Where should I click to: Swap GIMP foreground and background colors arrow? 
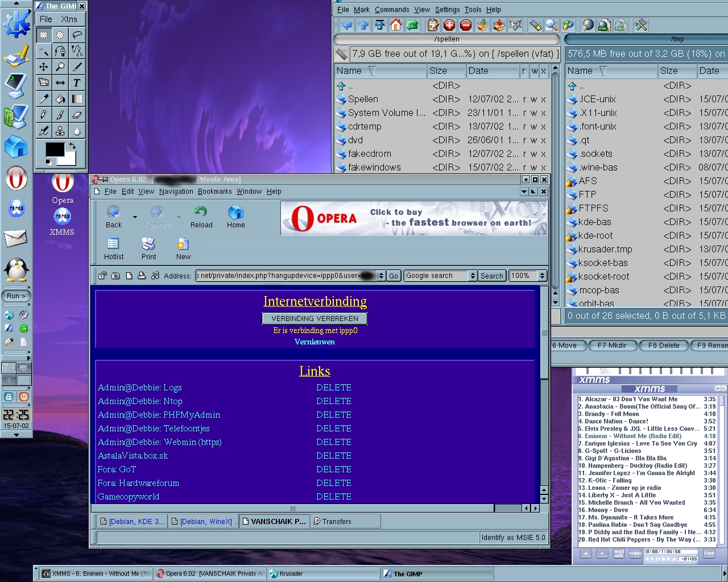(x=72, y=146)
